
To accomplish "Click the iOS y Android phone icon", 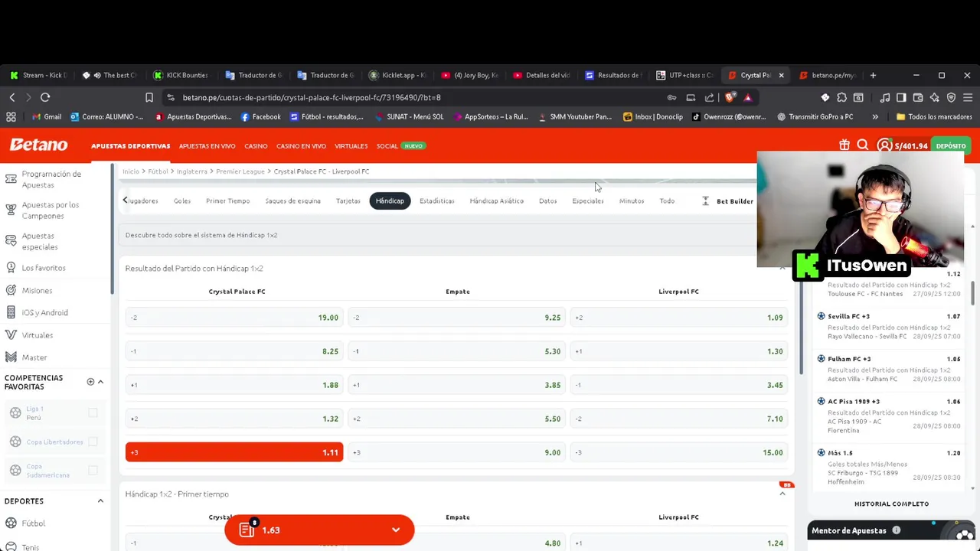I will pos(11,312).
